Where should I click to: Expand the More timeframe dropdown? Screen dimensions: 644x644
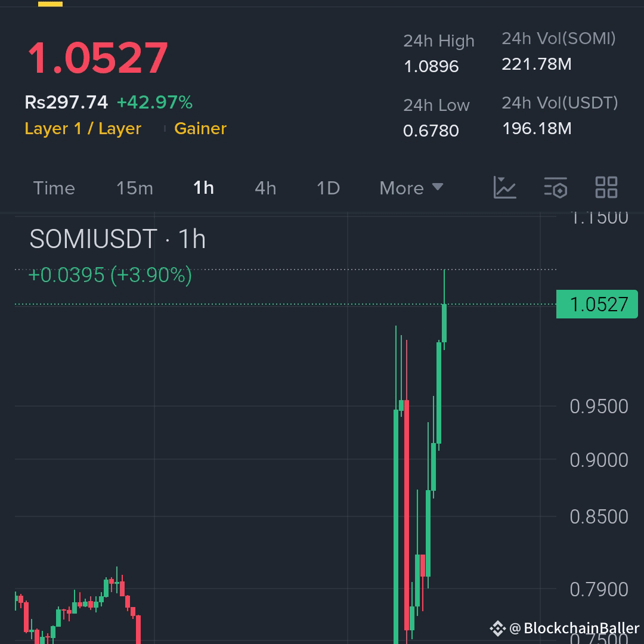[411, 188]
